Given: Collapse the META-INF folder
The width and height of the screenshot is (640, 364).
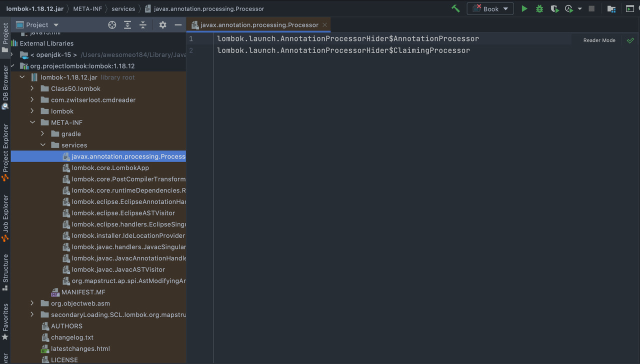Looking at the screenshot, I should click(x=32, y=122).
